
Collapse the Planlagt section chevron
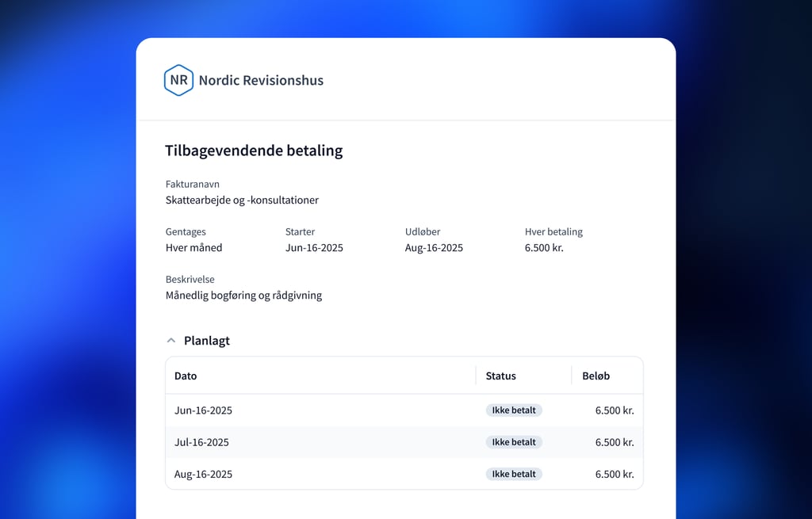point(170,341)
